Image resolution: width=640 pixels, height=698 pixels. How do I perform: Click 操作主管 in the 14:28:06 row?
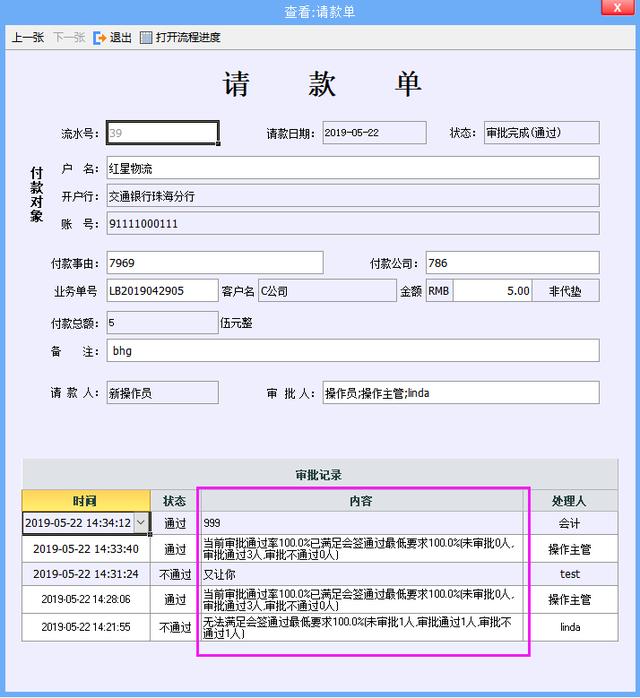pos(570,600)
